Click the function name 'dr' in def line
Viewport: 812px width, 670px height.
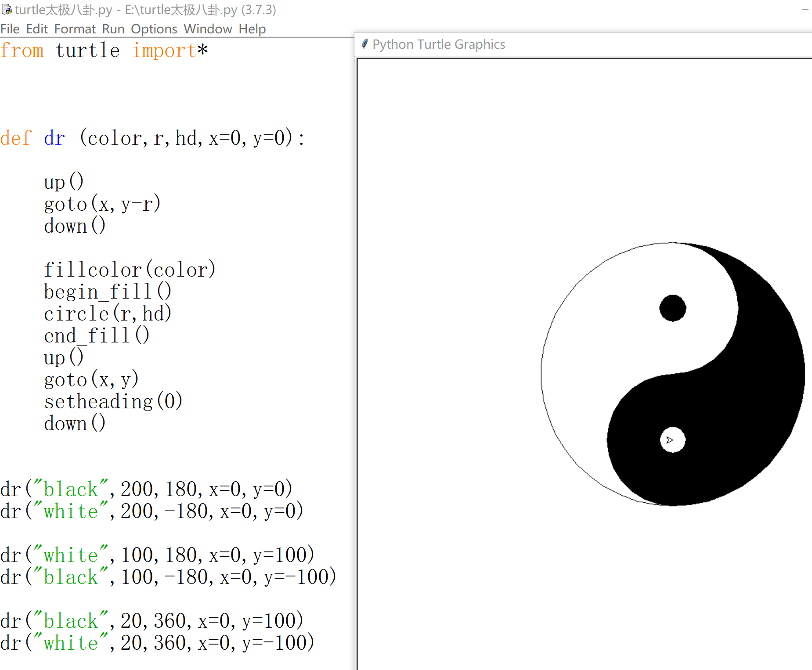pyautogui.click(x=54, y=138)
